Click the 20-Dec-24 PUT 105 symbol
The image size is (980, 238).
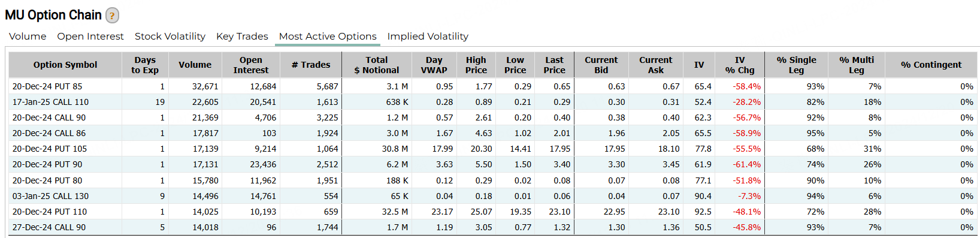tap(50, 149)
